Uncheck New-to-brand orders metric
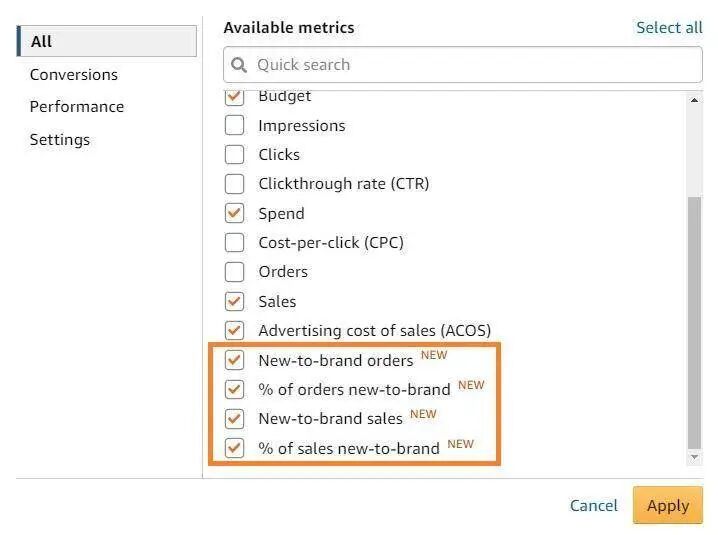Screen dimensions: 718x535 click(x=234, y=360)
